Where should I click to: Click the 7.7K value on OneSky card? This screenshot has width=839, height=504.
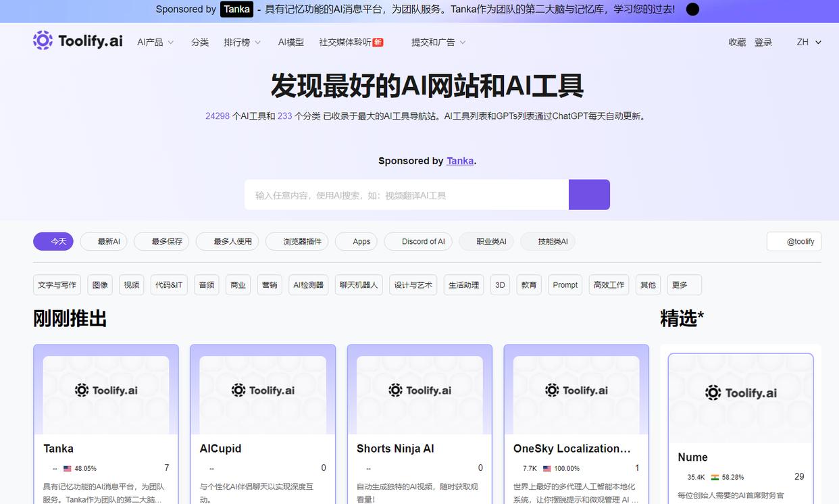pyautogui.click(x=530, y=468)
